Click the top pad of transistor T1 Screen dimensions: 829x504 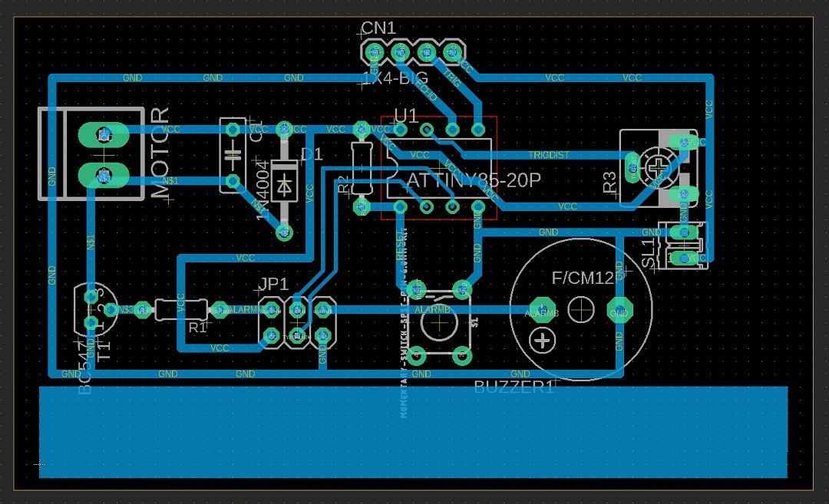click(x=91, y=296)
